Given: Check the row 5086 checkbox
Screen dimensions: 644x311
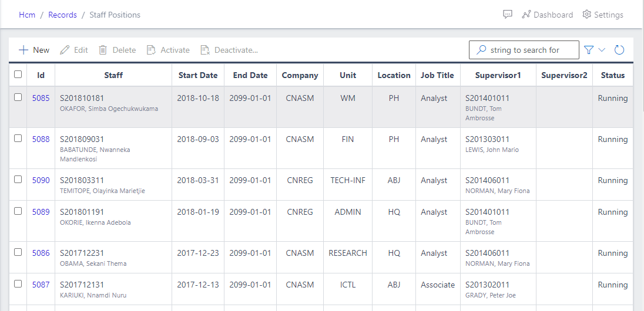Looking at the screenshot, I should 18,252.
